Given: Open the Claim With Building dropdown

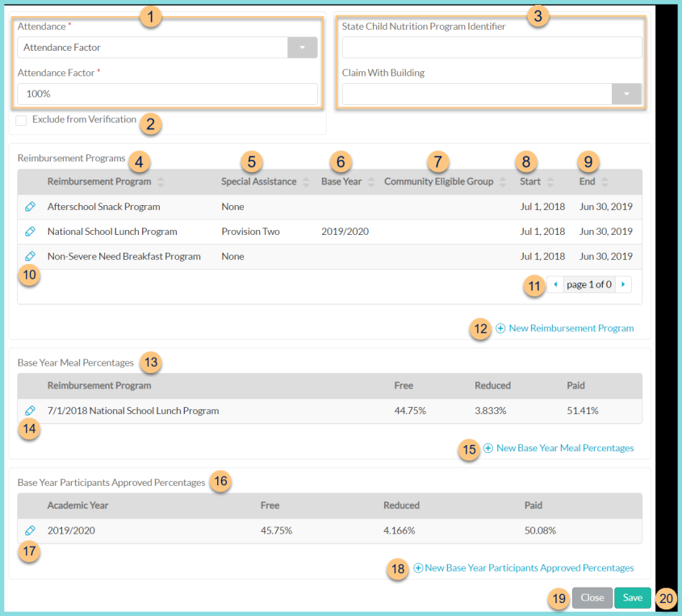Looking at the screenshot, I should coord(626,94).
